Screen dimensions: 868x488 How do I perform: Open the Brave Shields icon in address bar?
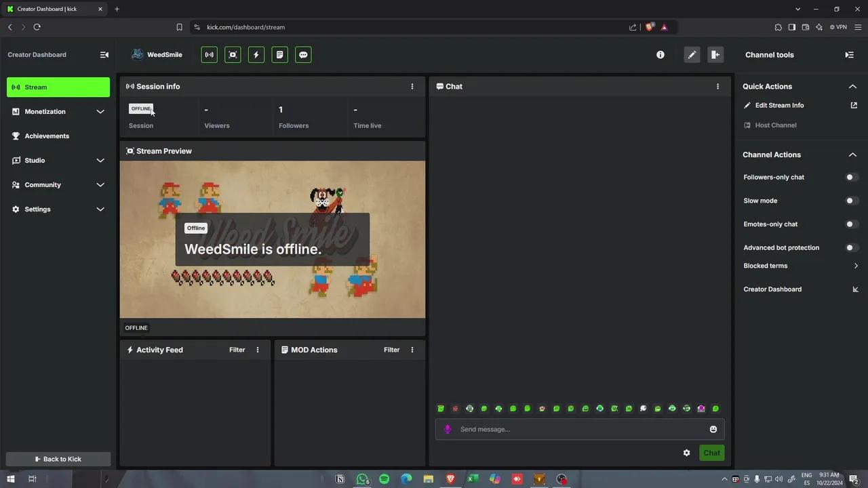click(649, 27)
